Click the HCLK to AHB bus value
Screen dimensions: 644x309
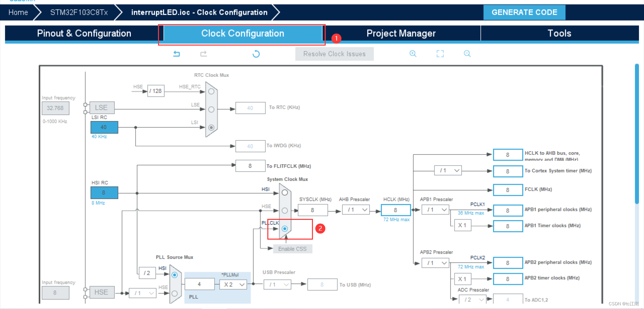[508, 155]
